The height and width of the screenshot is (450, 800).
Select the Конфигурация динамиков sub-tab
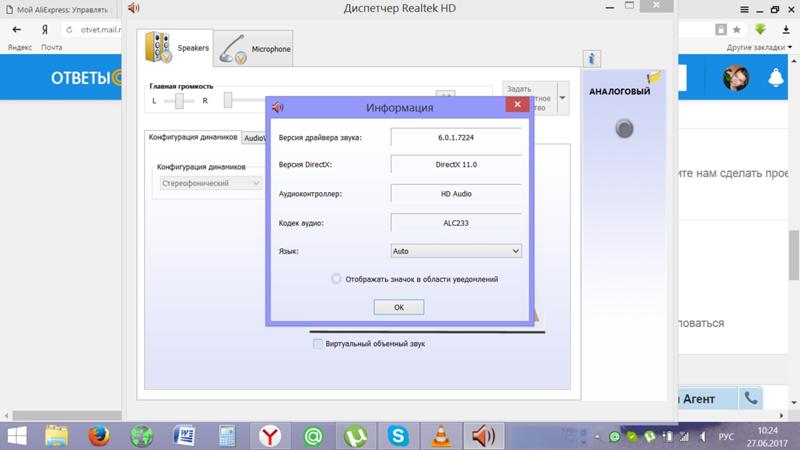[192, 137]
